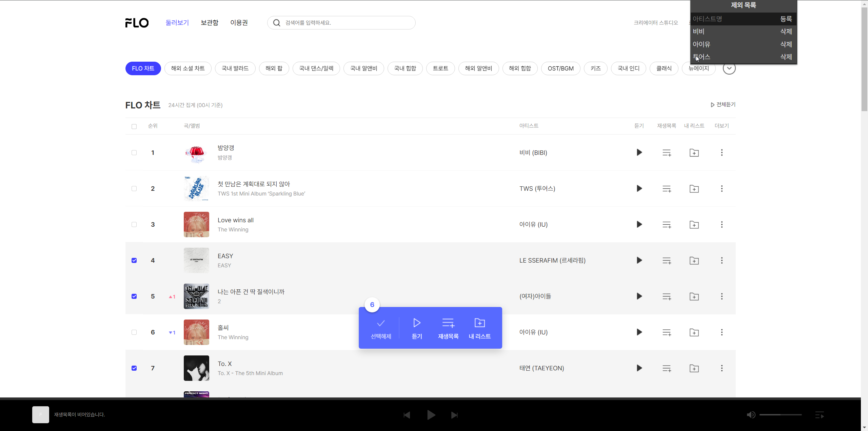Mute the player volume speaker icon
The width and height of the screenshot is (868, 431).
click(751, 415)
